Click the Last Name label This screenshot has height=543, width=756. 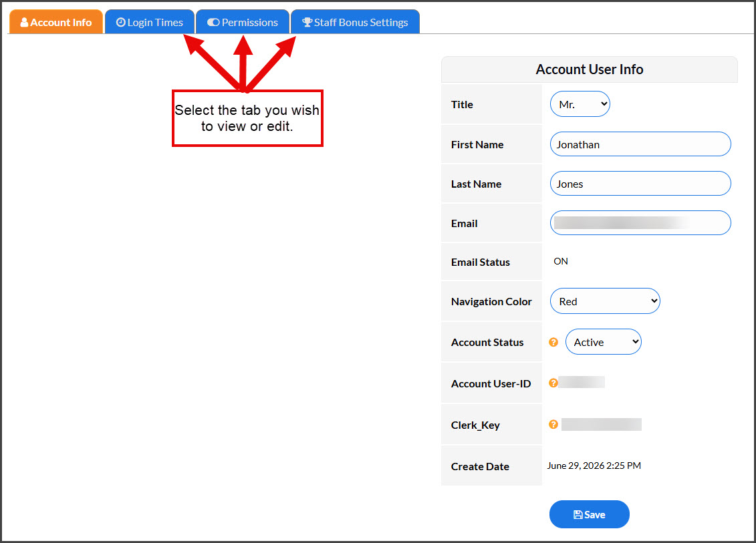(x=476, y=184)
